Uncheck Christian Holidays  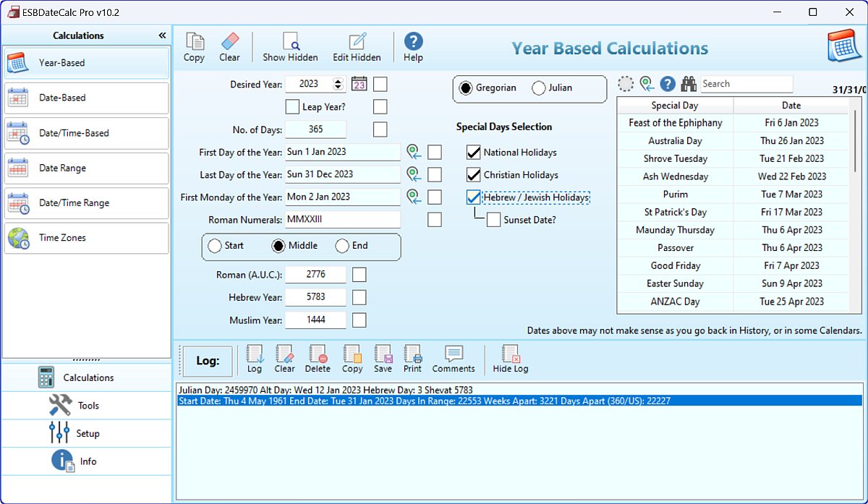(474, 175)
